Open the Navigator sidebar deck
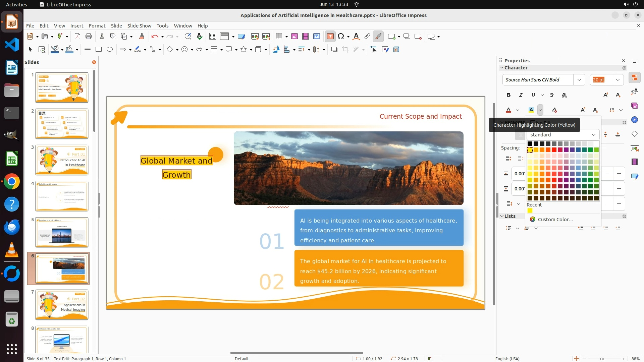The image size is (644, 362). coord(634,120)
